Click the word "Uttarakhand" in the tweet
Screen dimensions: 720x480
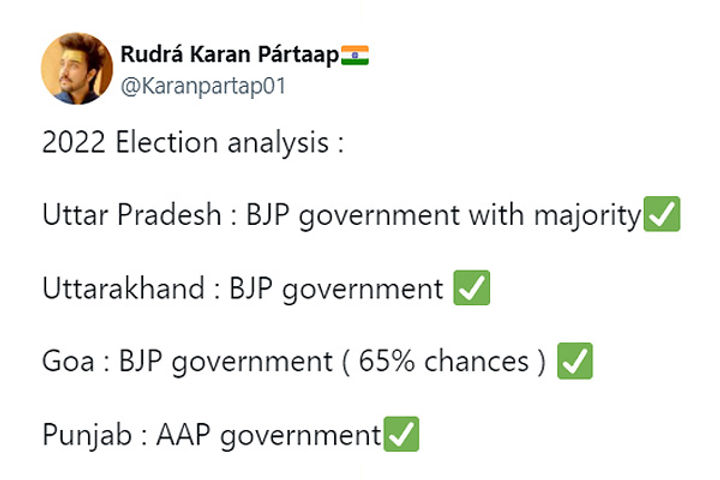point(124,288)
